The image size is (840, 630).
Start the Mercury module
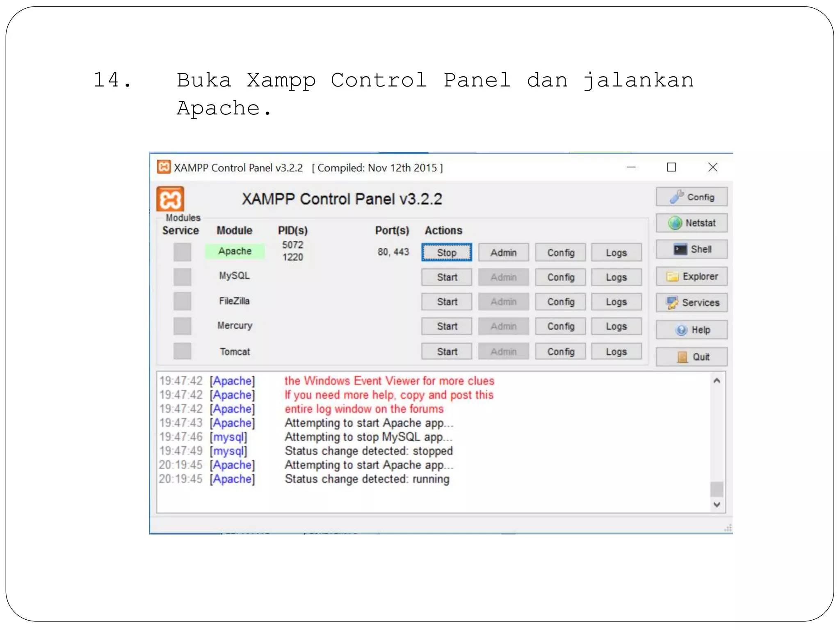tap(447, 326)
